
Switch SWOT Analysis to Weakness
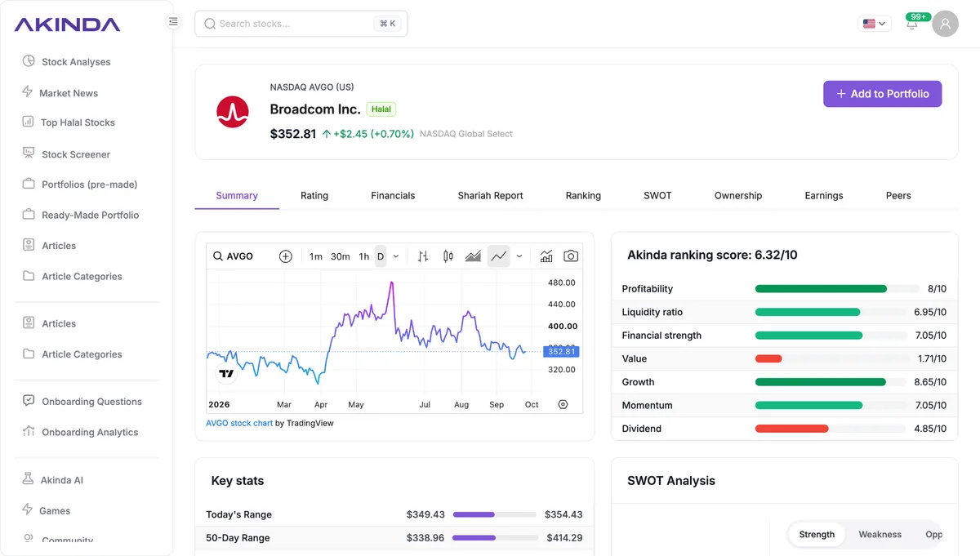coord(880,535)
